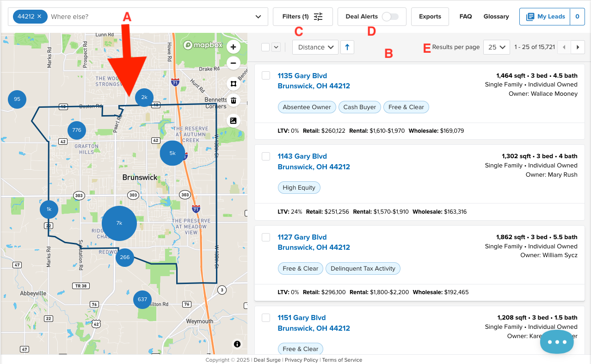Viewport: 591px width, 364px height.
Task: Activate the draw boundary tool on map
Action: coord(234,84)
